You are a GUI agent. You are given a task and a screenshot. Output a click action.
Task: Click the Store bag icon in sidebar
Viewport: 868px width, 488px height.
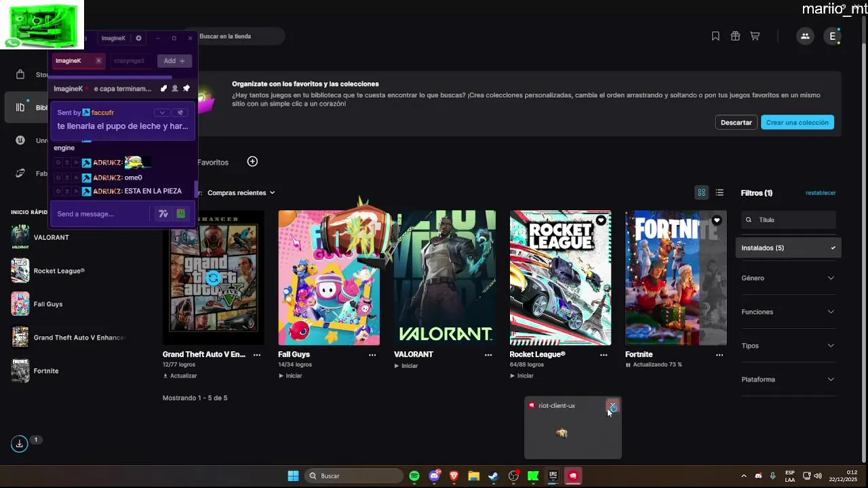tap(20, 75)
